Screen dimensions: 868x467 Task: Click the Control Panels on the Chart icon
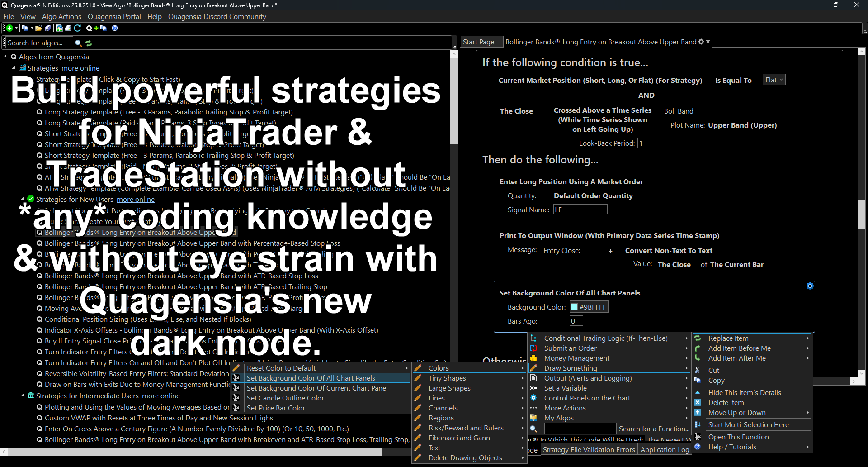533,398
